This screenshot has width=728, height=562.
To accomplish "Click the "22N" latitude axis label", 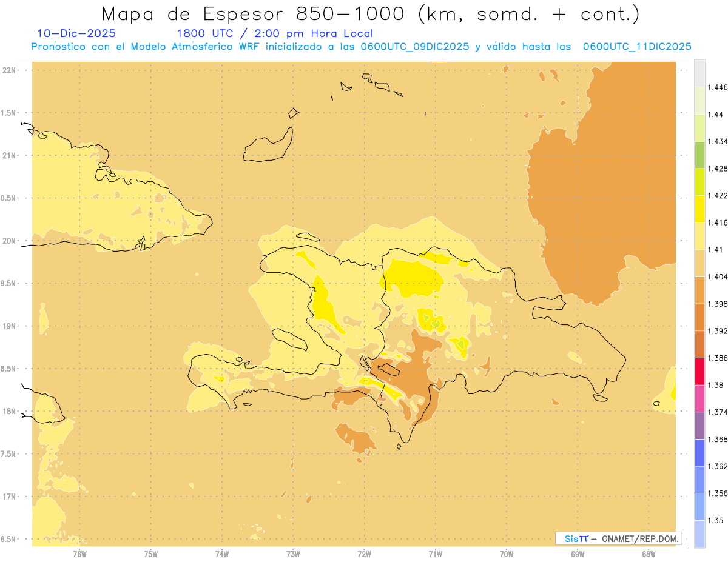I will (x=9, y=70).
